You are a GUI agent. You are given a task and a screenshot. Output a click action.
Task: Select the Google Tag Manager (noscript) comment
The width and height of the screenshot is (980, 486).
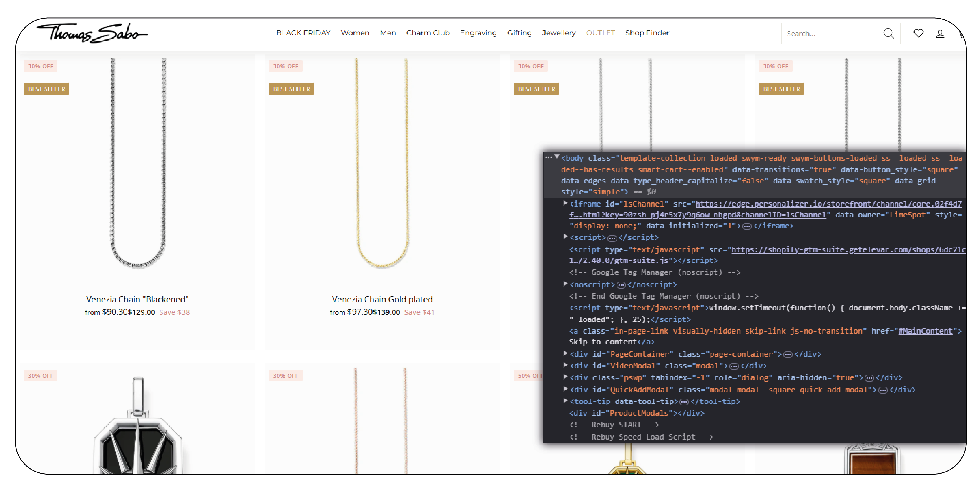(654, 272)
